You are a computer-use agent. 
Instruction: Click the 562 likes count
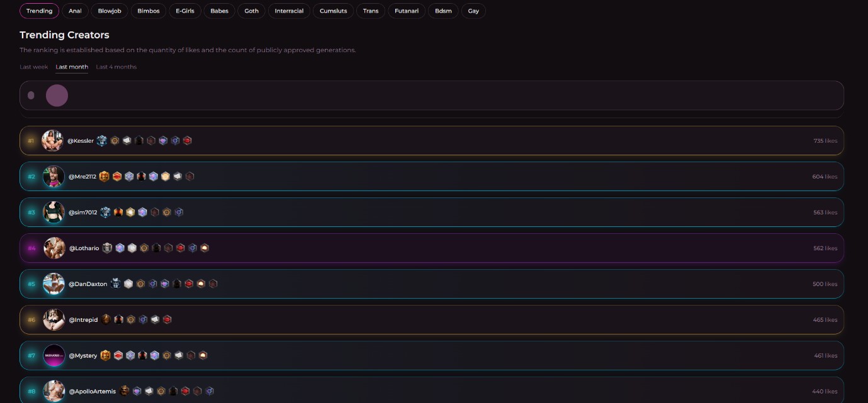tap(825, 248)
